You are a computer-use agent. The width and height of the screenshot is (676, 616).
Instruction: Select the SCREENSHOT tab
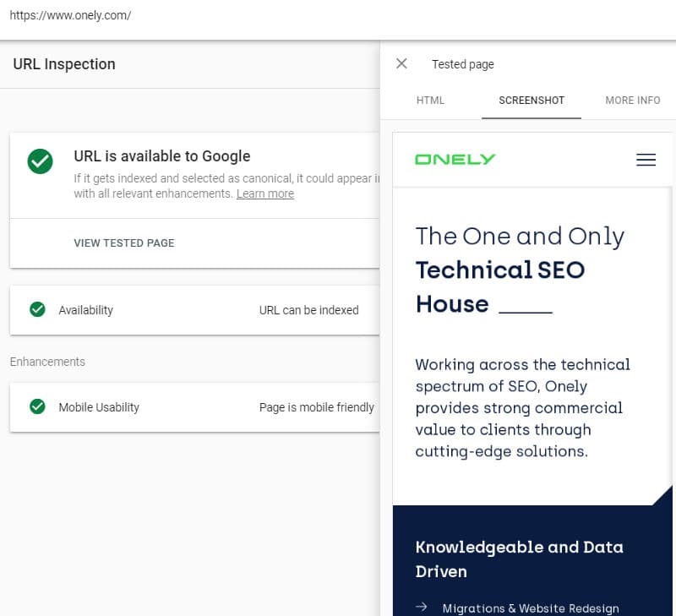coord(532,100)
